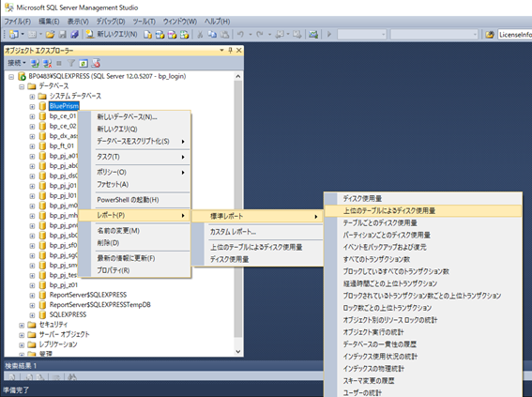
Task: Open the ヘルプ(H) menu
Action: click(x=217, y=22)
